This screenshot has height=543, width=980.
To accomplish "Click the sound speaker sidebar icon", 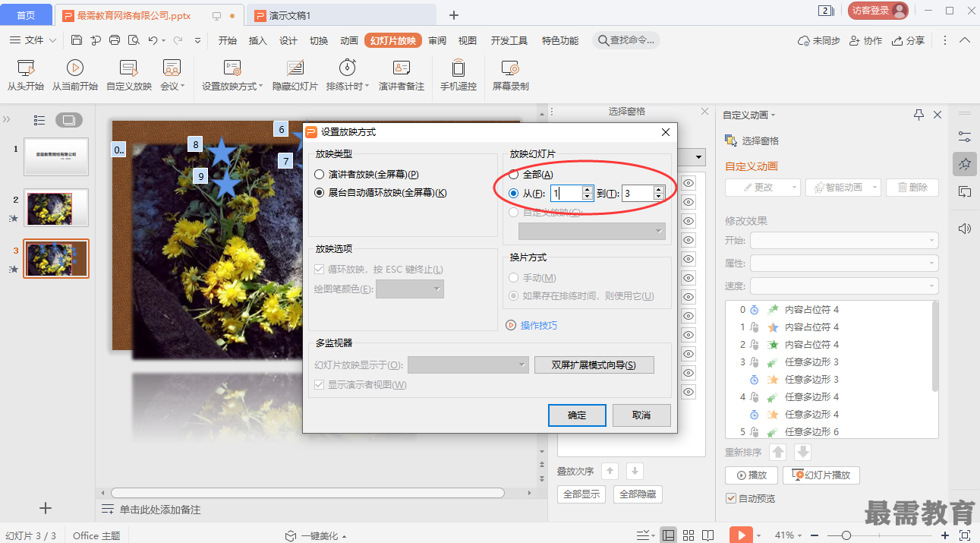I will coord(965,229).
